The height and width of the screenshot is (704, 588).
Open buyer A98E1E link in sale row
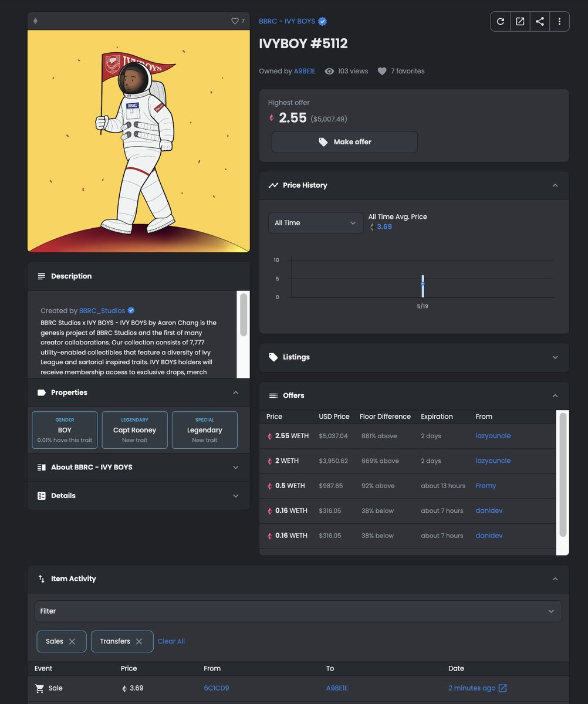337,688
